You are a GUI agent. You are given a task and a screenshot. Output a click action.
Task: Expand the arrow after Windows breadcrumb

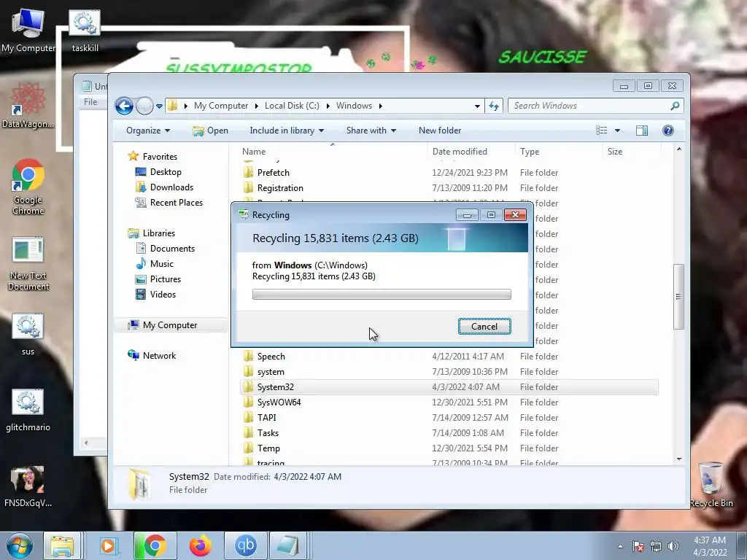click(x=380, y=106)
